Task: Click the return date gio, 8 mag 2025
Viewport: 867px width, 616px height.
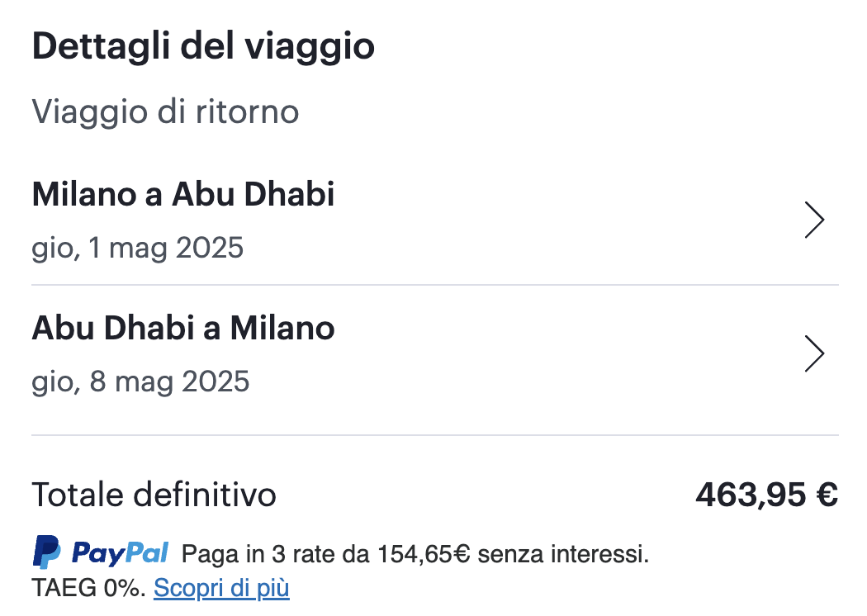Action: click(140, 381)
